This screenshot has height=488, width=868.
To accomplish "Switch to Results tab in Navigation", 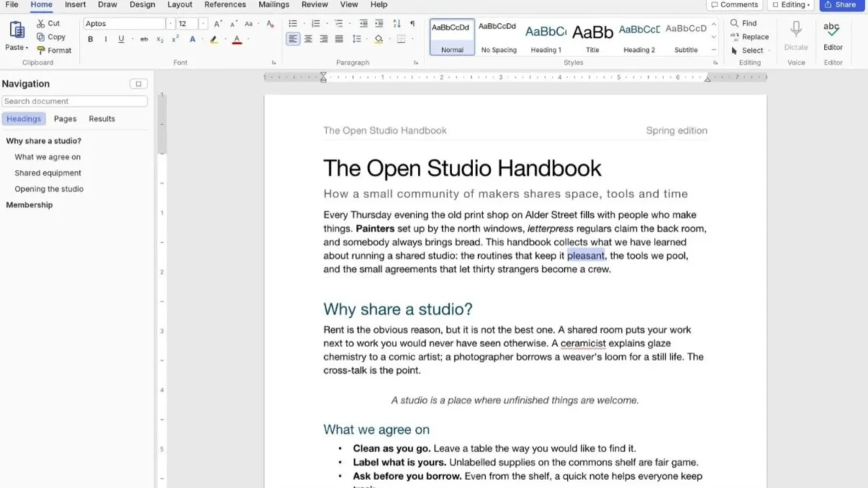I will tap(102, 119).
